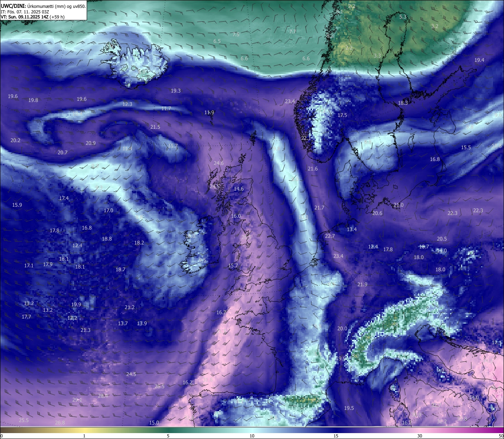Click the 18.2 value west of Ireland

139,243
